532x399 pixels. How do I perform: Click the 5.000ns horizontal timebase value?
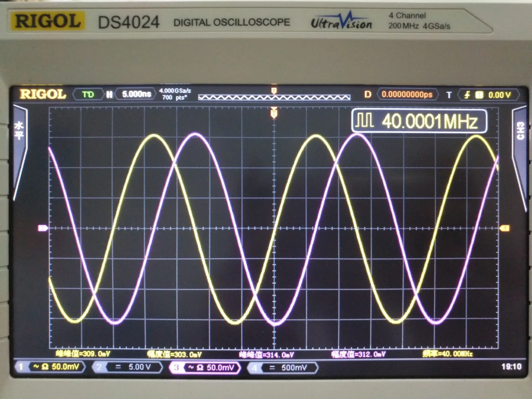(136, 94)
